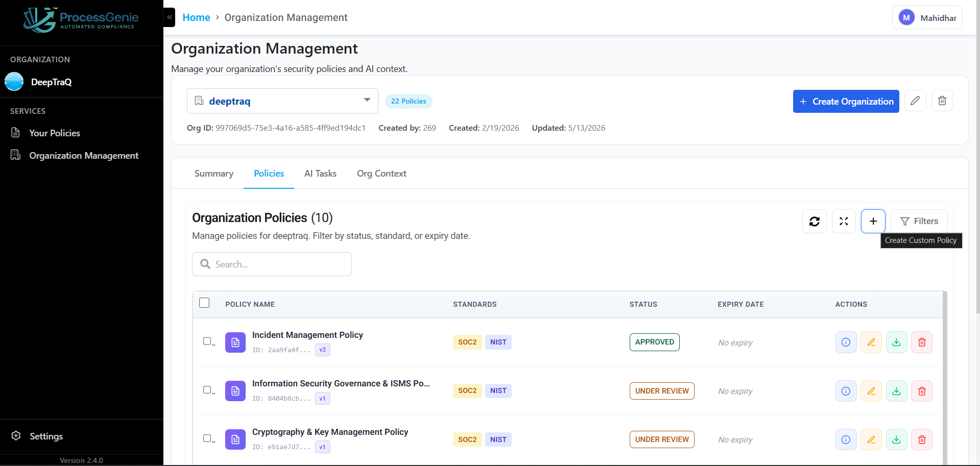Click UNDER REVIEW status of Information Security Governance
The width and height of the screenshot is (980, 466).
point(662,391)
